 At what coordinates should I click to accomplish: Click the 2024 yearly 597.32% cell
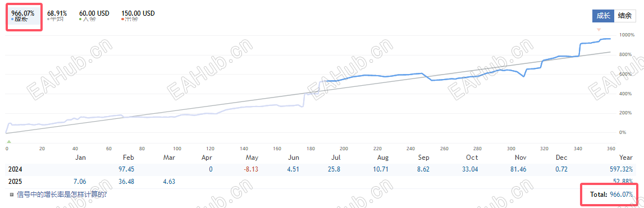620,169
